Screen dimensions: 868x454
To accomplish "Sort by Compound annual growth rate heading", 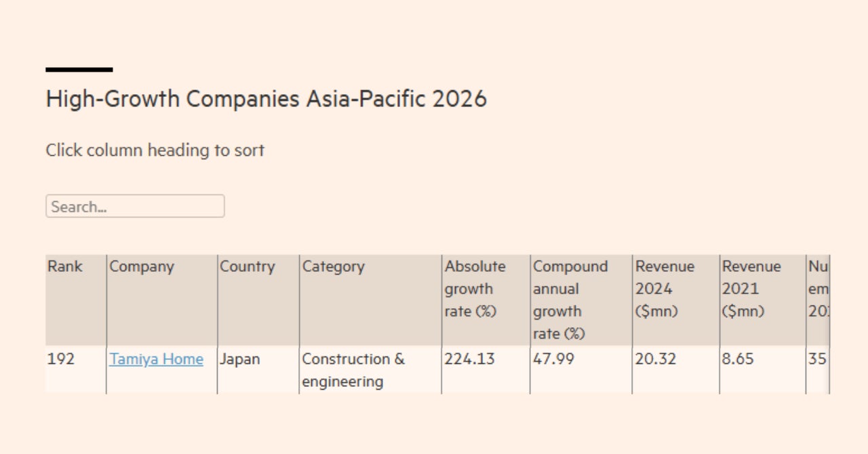I will tap(570, 300).
